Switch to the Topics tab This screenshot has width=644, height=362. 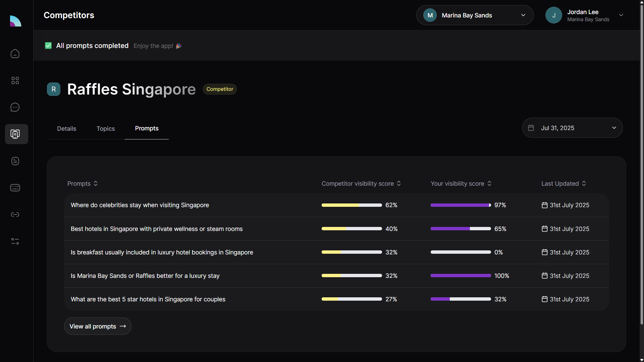[x=106, y=129]
